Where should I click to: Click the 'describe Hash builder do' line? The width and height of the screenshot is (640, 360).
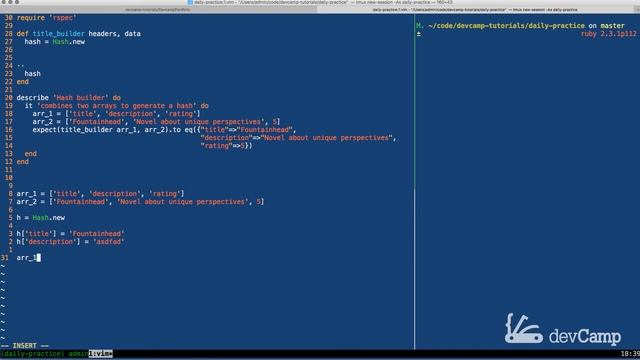(69, 98)
